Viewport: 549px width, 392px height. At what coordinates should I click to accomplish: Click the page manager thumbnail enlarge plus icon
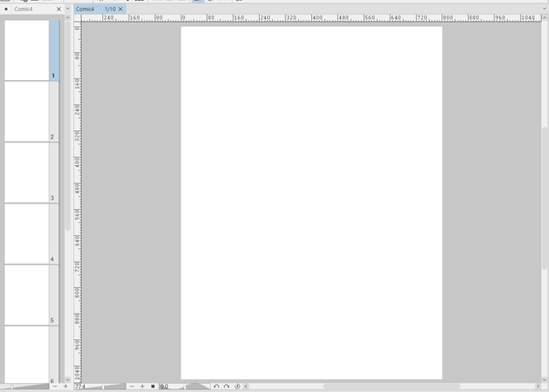pyautogui.click(x=65, y=387)
